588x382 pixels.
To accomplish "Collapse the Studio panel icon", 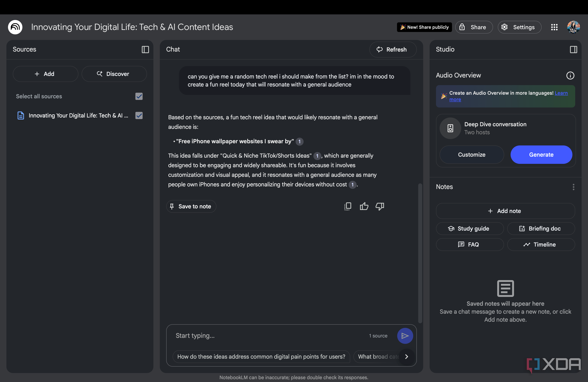I will pos(573,50).
